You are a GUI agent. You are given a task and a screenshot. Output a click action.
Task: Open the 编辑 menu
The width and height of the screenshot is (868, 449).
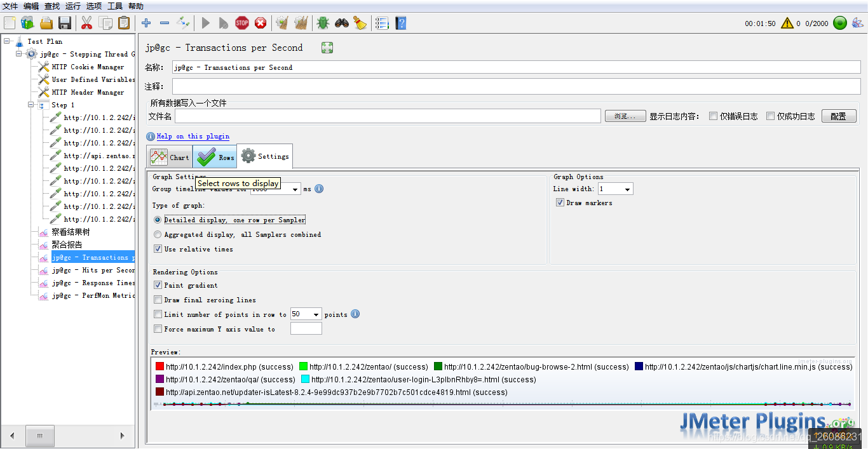[x=31, y=6]
